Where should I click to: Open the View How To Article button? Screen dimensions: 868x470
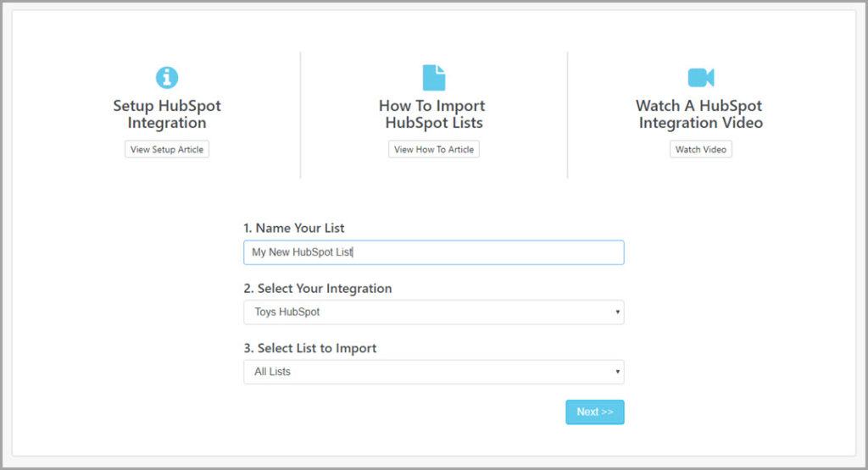tap(434, 149)
